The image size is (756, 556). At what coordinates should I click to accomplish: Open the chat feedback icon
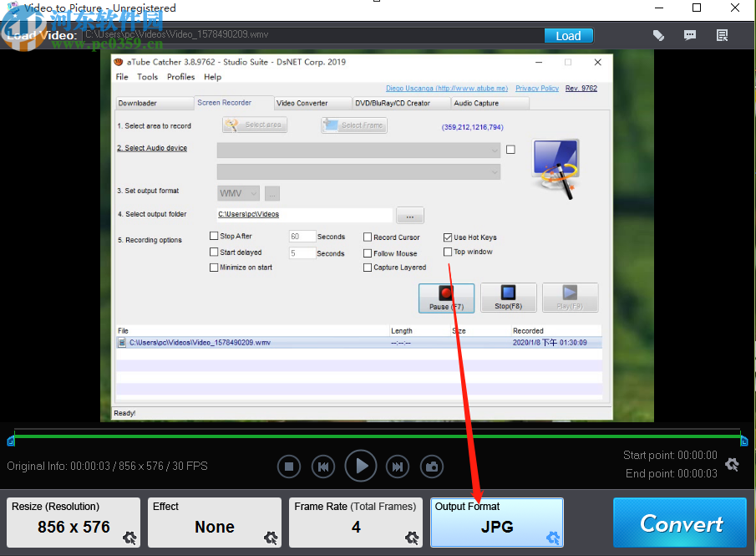[x=690, y=35]
